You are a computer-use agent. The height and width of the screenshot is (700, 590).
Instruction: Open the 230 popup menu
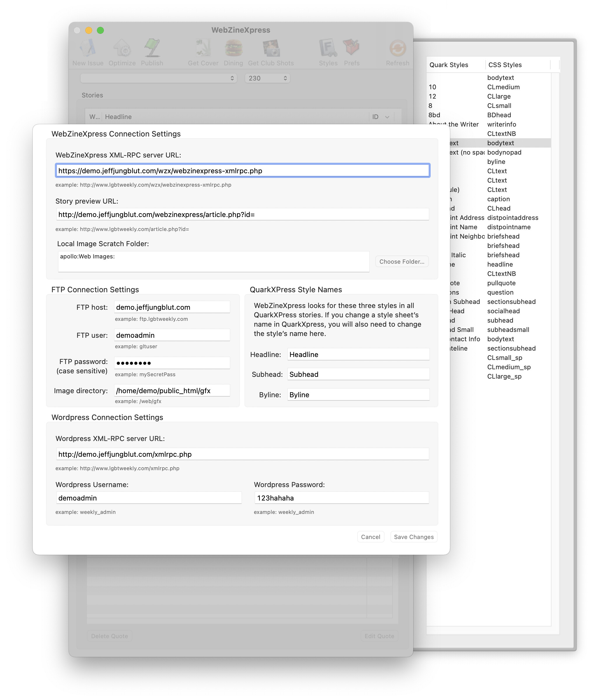point(267,78)
